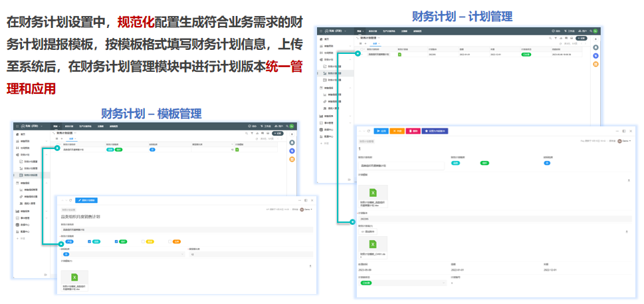Click the 品类组织月度销售计划 name field in plan dialog
The height and width of the screenshot is (304, 644).
pos(401,166)
